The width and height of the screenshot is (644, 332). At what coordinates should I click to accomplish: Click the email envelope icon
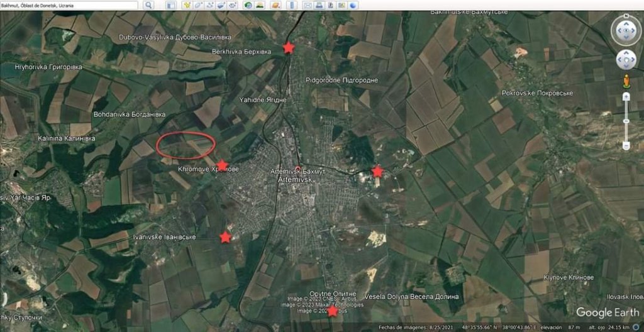[x=308, y=5]
